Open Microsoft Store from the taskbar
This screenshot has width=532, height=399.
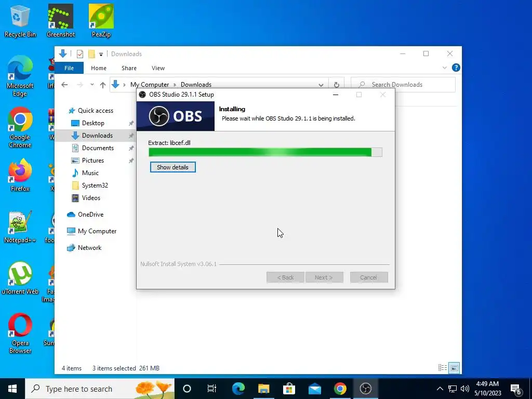coord(289,389)
